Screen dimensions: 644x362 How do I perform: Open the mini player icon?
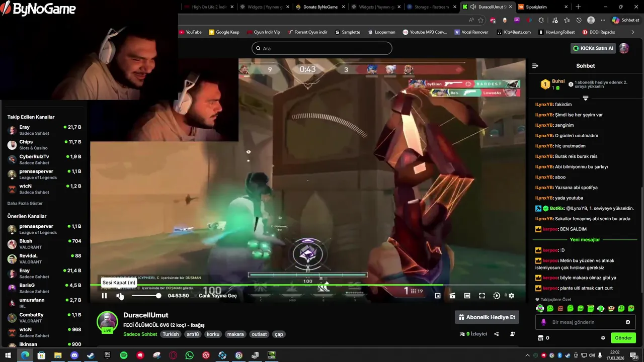click(x=438, y=296)
